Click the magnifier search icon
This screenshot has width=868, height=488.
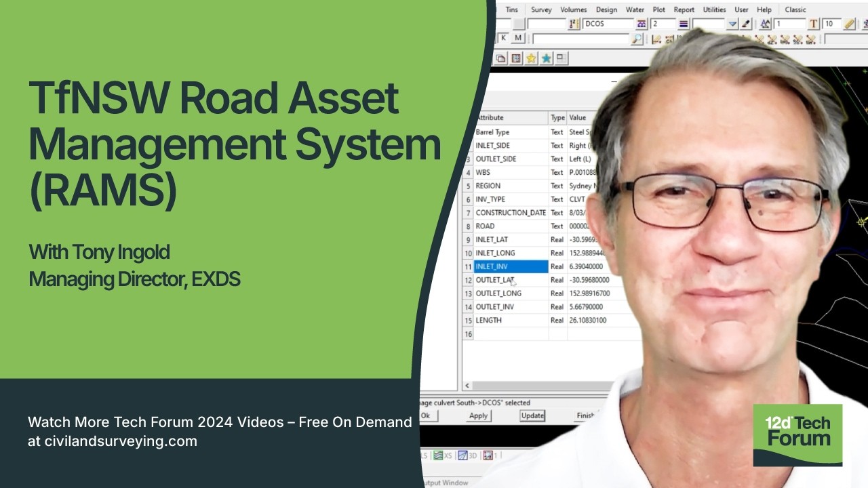coord(637,39)
